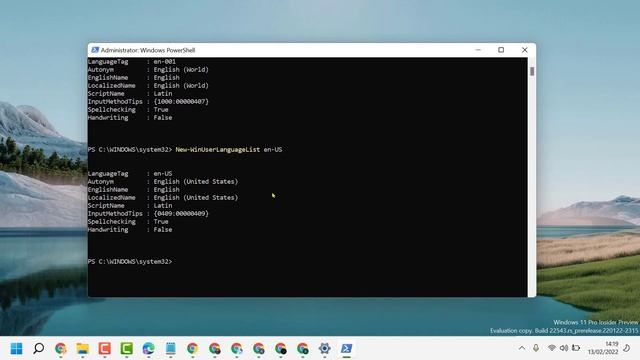Select the PowerShell taskbar icon
Screen dimensions: 640x360
[347, 349]
